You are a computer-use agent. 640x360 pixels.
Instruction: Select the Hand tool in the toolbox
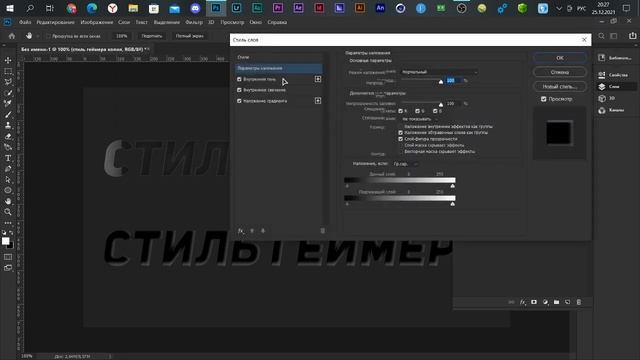click(x=8, y=201)
